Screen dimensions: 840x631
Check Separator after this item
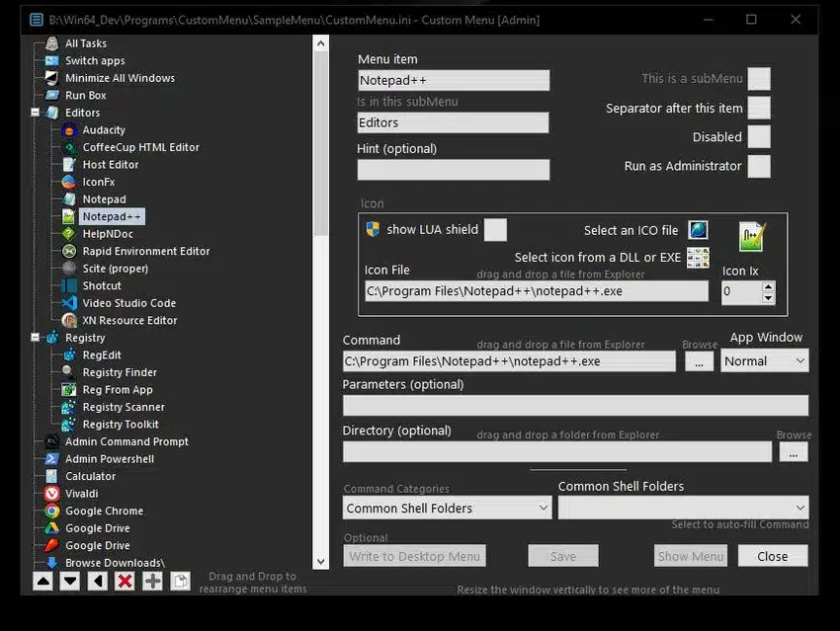tap(759, 108)
